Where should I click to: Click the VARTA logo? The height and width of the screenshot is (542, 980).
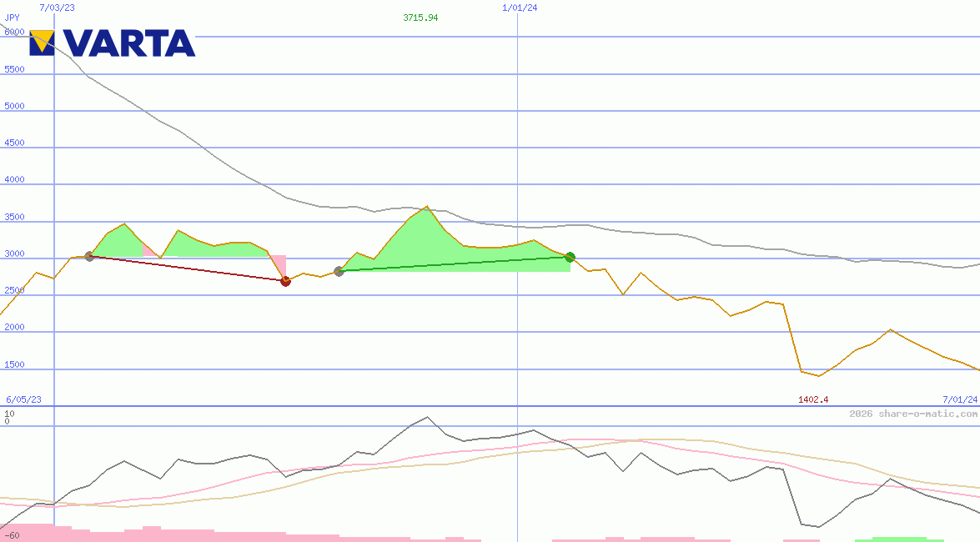pyautogui.click(x=113, y=43)
